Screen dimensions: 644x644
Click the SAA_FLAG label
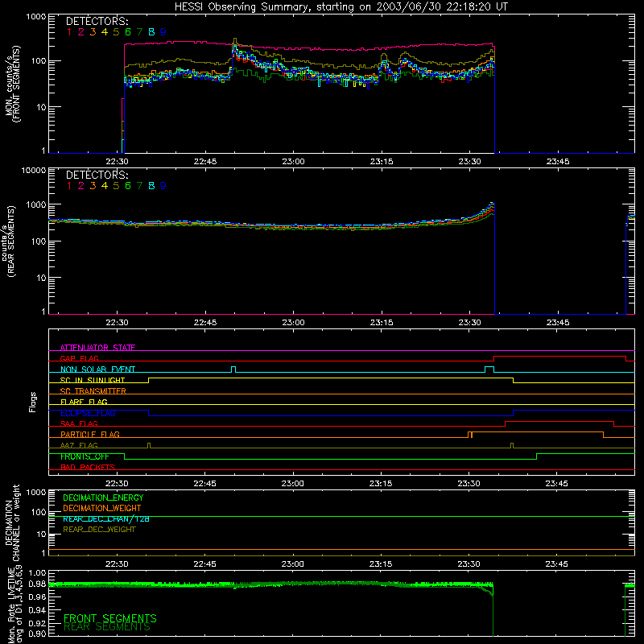pos(79,423)
